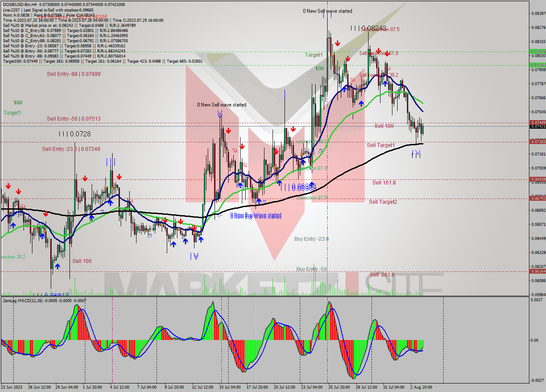
Task: Click the 'Sell %20 @ Entry -88: 0.09083' line
Action: coord(64,56)
